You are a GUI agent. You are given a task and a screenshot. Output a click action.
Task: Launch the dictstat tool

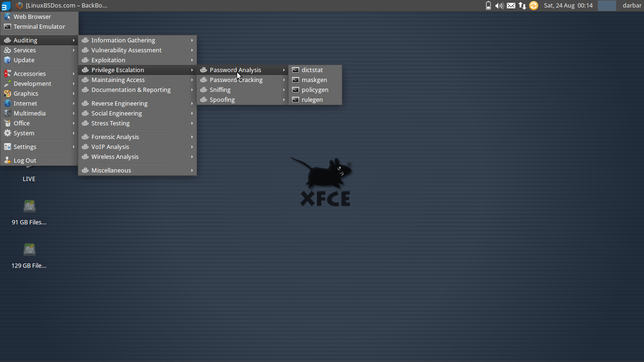[315, 70]
